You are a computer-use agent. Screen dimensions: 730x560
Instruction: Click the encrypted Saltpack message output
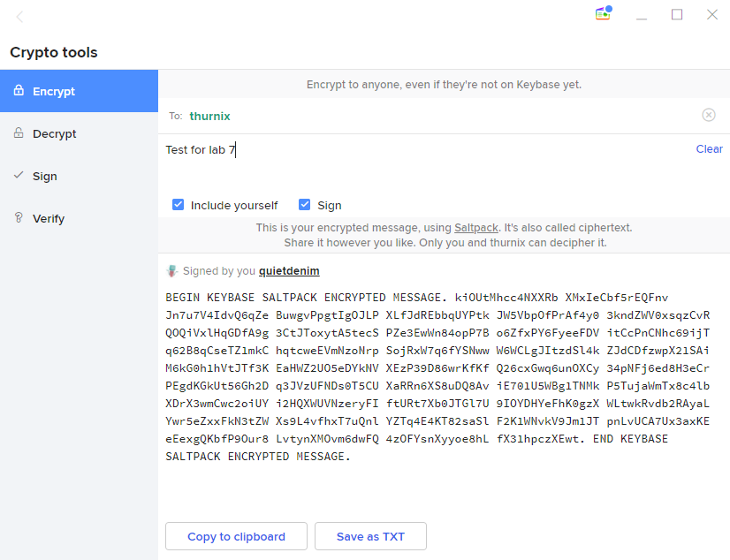tap(437, 377)
